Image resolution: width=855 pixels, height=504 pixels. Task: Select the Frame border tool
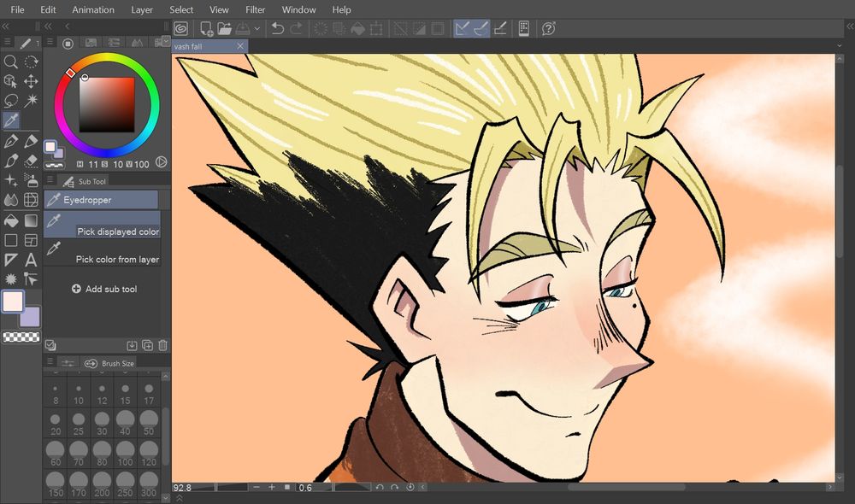(x=31, y=240)
